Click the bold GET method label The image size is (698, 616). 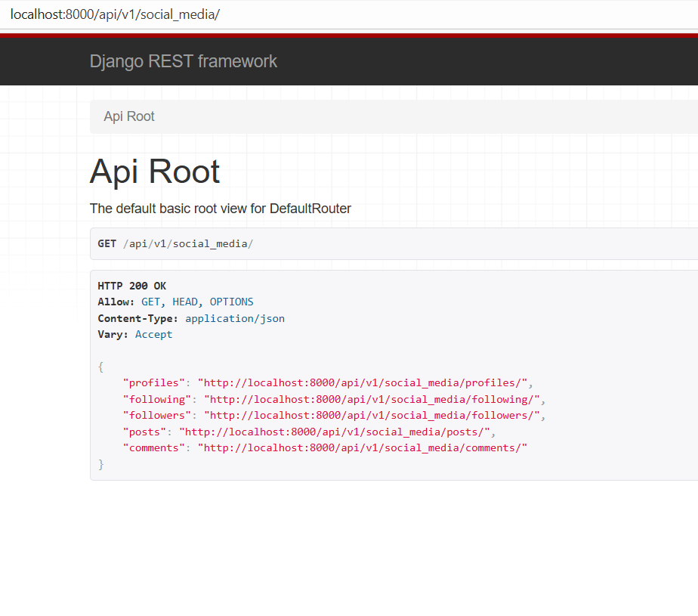point(107,244)
